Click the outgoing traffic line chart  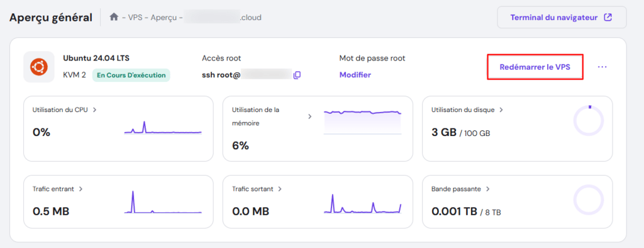(362, 203)
